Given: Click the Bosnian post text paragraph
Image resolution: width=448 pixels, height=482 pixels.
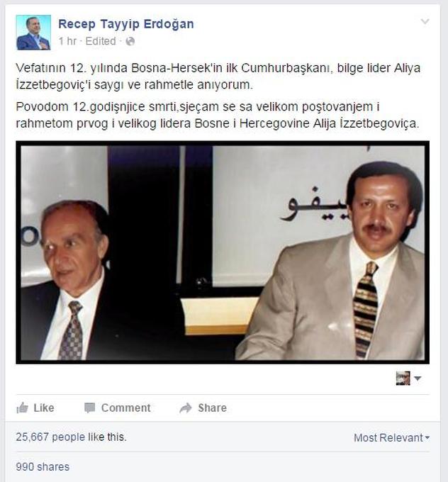Looking at the screenshot, I should click(x=218, y=115).
